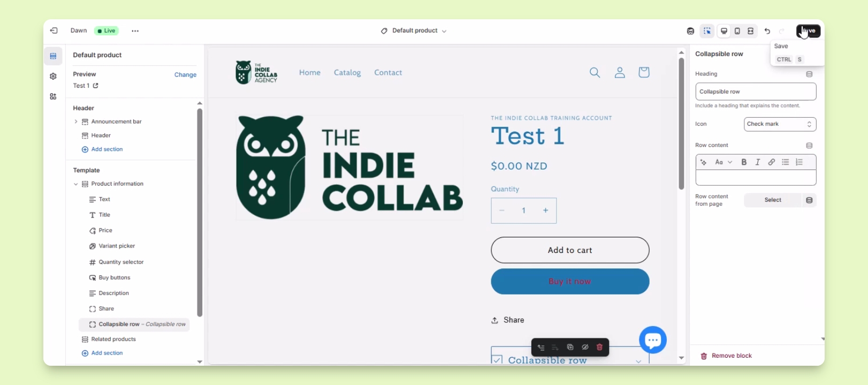Open Catalog in store navigation
The width and height of the screenshot is (868, 385).
click(x=347, y=73)
